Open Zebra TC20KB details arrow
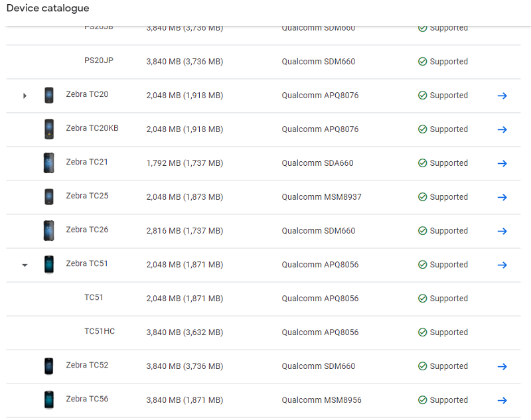 click(502, 129)
